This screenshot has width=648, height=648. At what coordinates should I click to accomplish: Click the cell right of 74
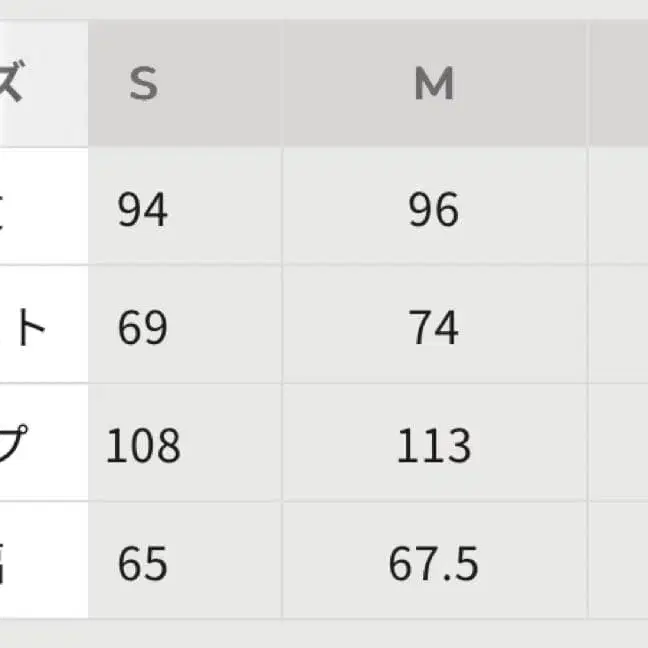coord(620,328)
